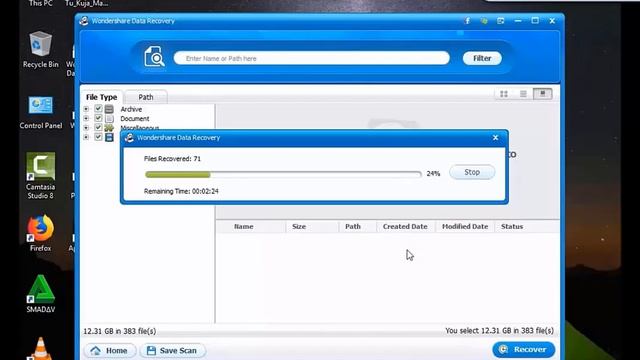Select the Archive tree label

click(131, 109)
